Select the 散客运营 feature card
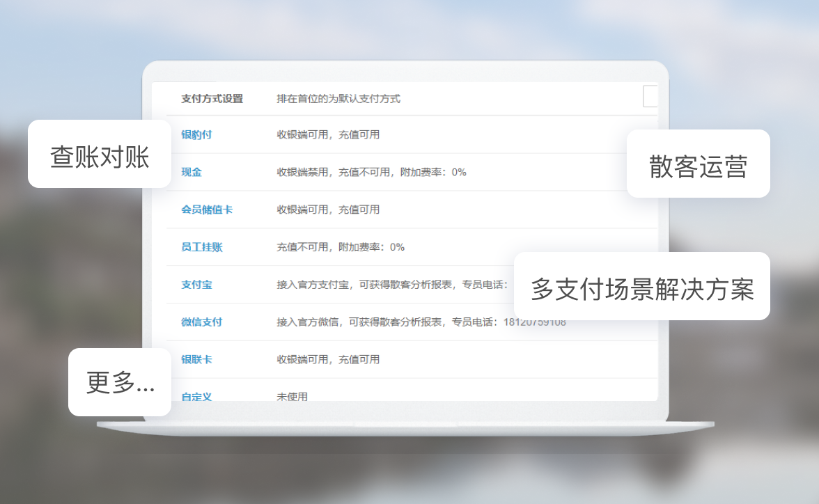819x504 pixels. [699, 164]
